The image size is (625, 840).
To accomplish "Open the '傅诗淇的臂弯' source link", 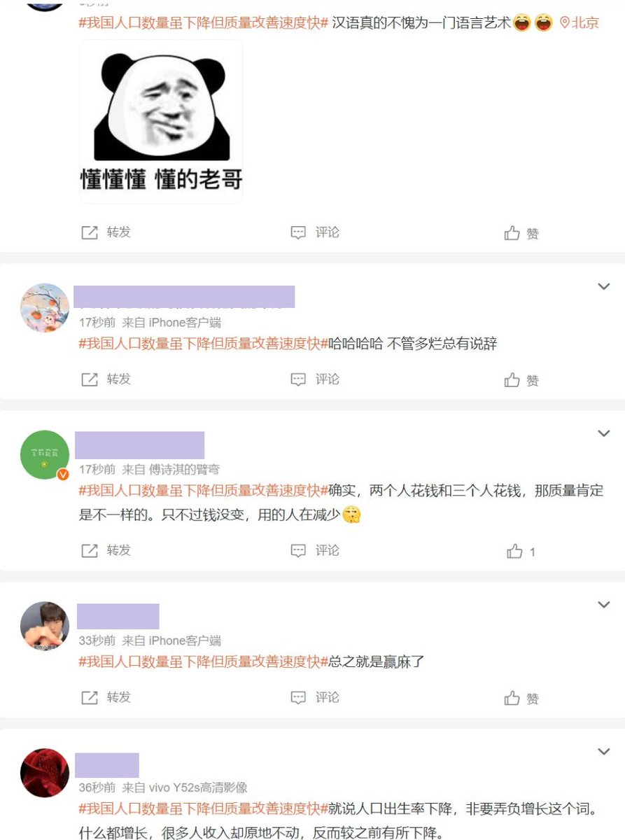I will pos(184,469).
